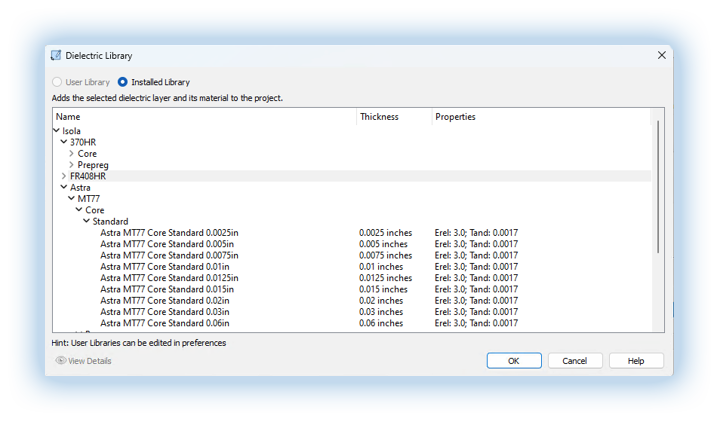This screenshot has width=719, height=421.
Task: Click the View Details eye icon
Action: click(61, 360)
